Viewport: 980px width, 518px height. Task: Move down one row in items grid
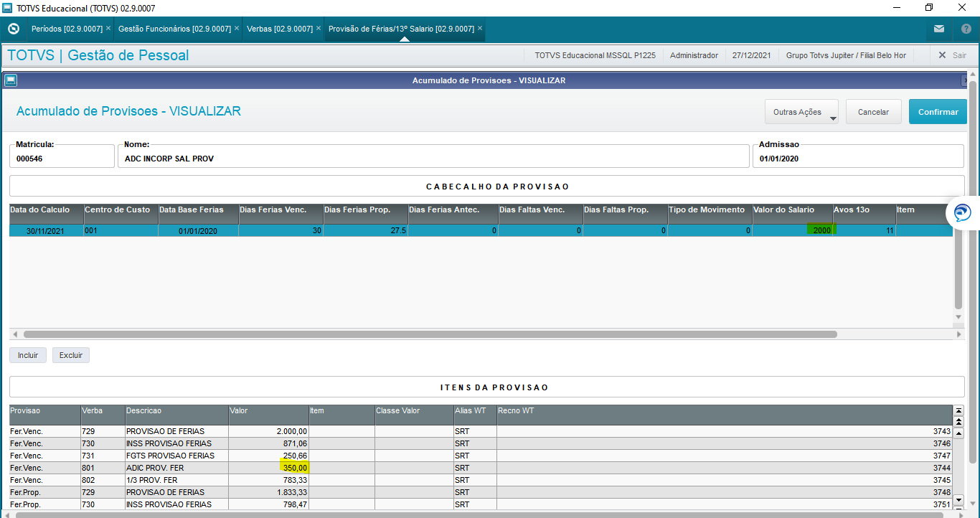click(x=958, y=499)
